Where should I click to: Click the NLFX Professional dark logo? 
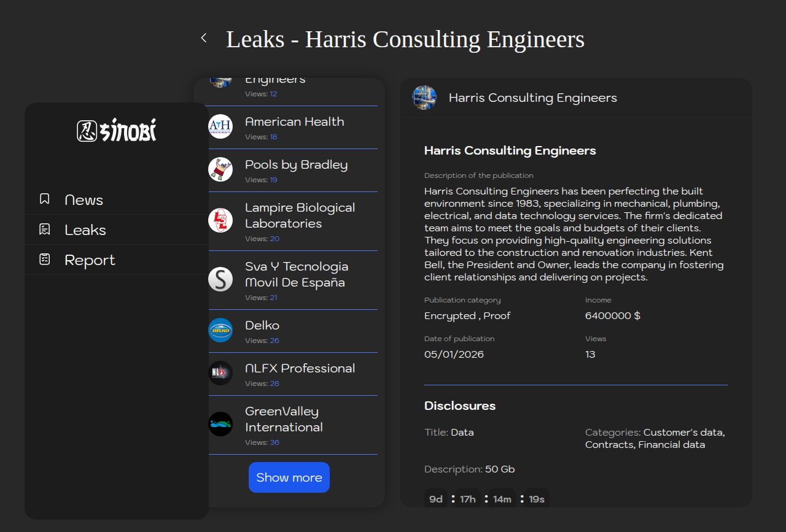coord(220,373)
